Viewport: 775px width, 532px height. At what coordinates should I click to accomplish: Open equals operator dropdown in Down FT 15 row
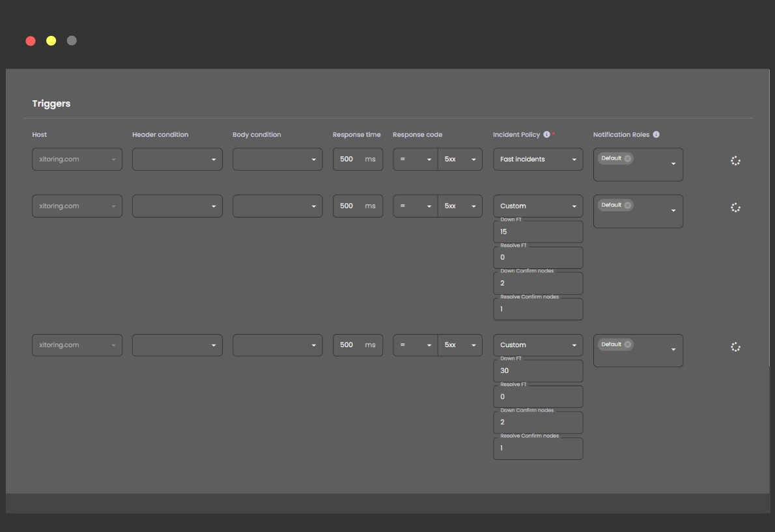pyautogui.click(x=416, y=206)
